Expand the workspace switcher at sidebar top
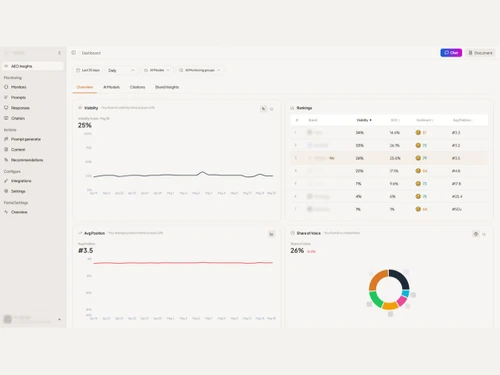Image resolution: width=500 pixels, height=375 pixels. pyautogui.click(x=59, y=53)
